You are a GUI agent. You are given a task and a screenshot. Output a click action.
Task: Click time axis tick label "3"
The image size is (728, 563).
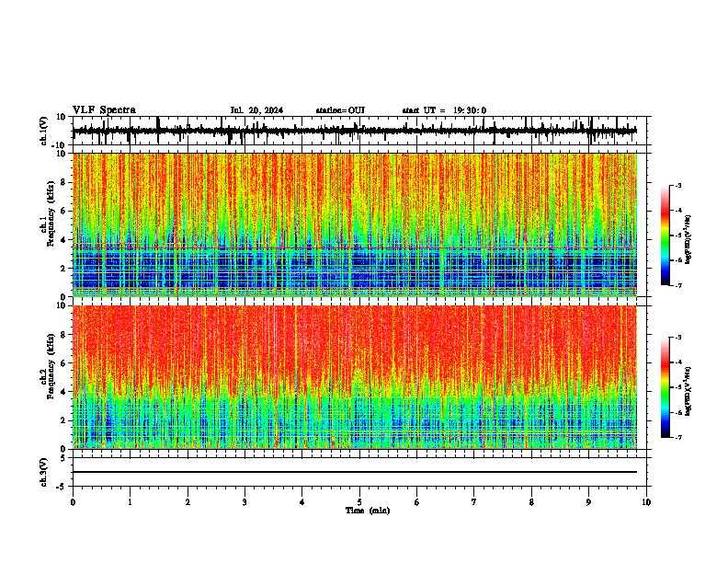point(245,502)
